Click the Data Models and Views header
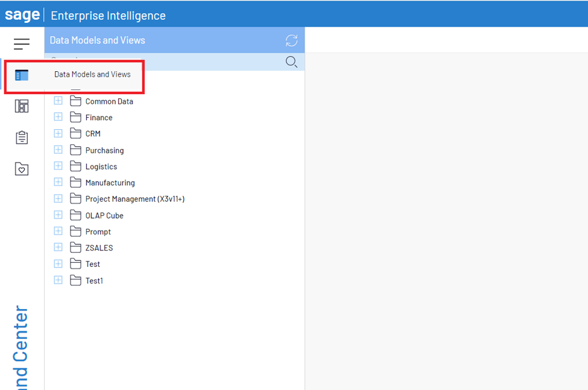588x390 pixels. pos(97,40)
